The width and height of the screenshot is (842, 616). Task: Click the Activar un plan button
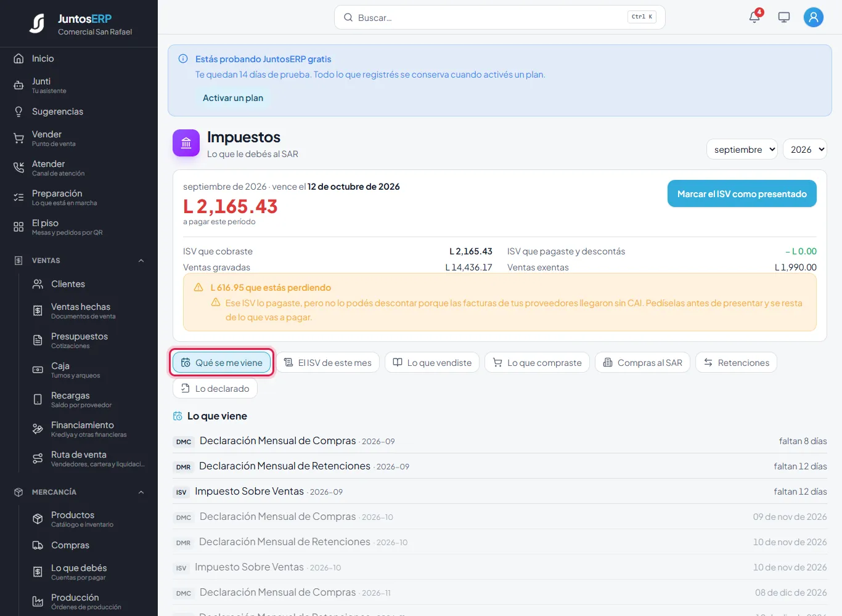pos(233,98)
